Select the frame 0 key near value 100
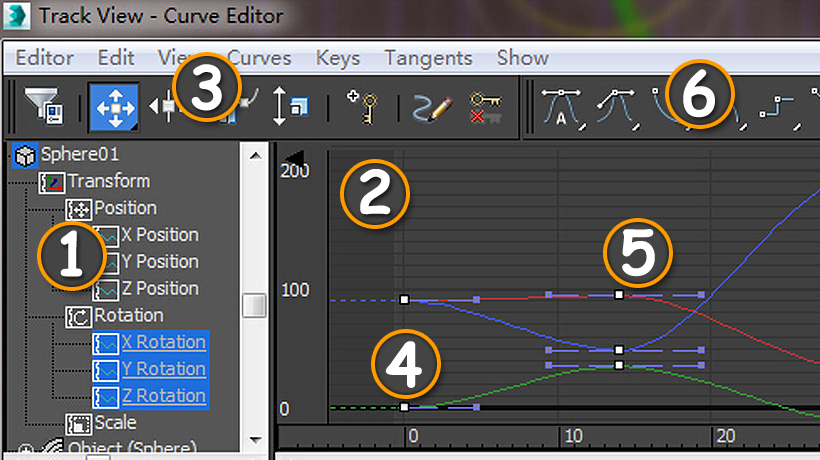Image resolution: width=820 pixels, height=460 pixels. 404,300
